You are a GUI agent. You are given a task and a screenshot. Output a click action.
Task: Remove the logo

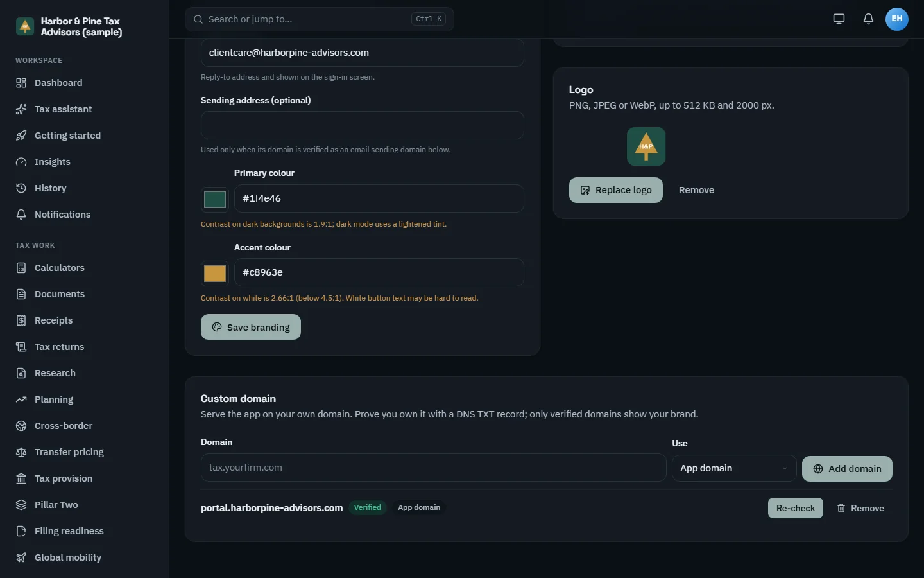point(696,190)
